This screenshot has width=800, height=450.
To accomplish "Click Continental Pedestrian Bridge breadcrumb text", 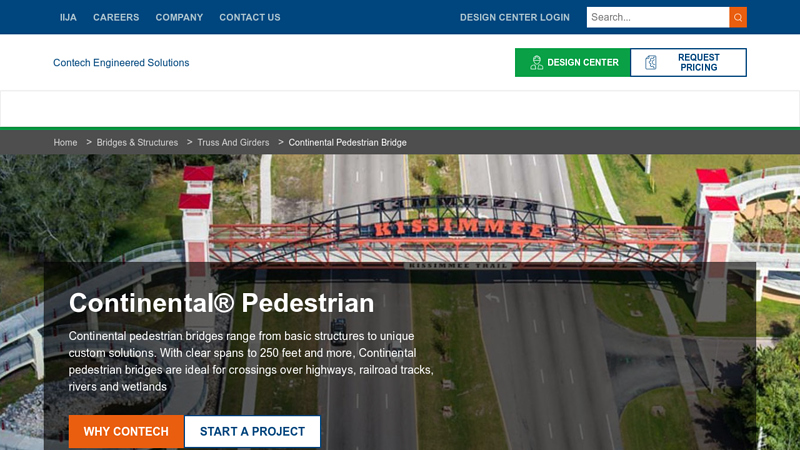I will pyautogui.click(x=347, y=142).
